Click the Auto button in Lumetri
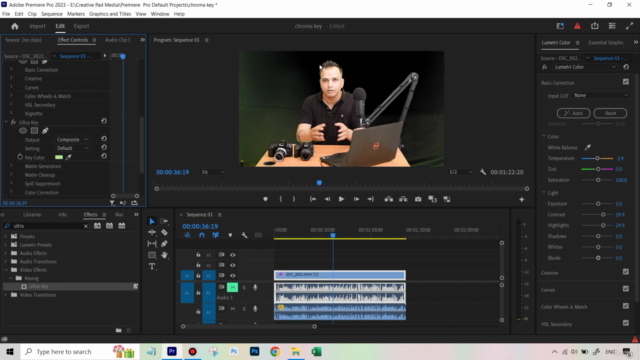The height and width of the screenshot is (360, 640). [573, 113]
